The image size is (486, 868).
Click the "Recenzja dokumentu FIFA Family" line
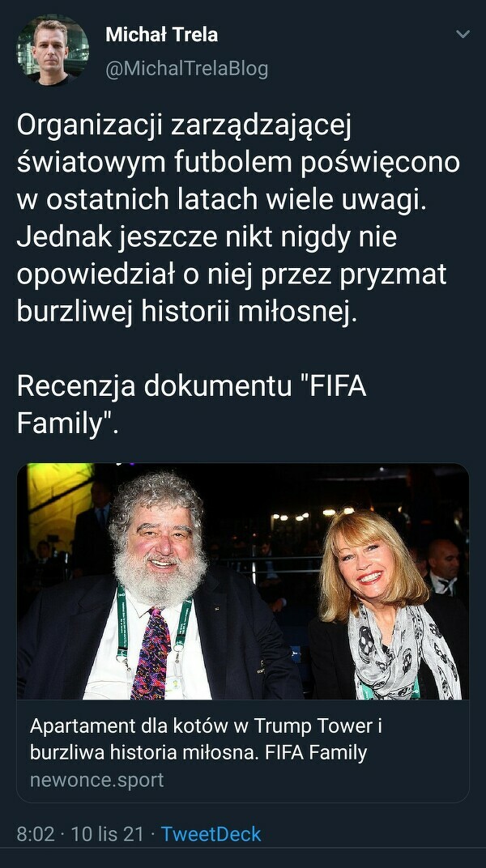pos(191,405)
